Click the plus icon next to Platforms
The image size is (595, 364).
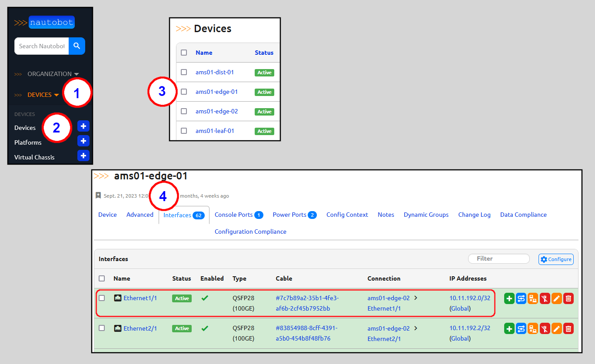[x=83, y=141]
